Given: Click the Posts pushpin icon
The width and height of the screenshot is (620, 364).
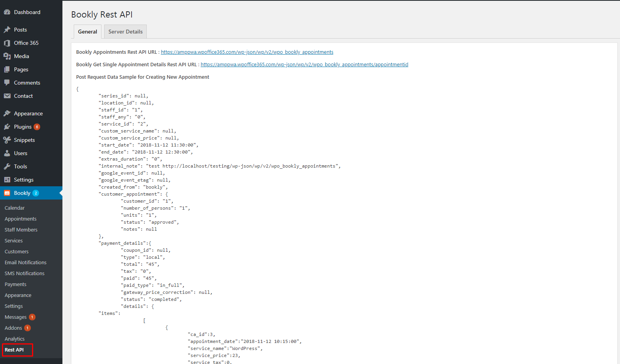Looking at the screenshot, I should pyautogui.click(x=7, y=30).
